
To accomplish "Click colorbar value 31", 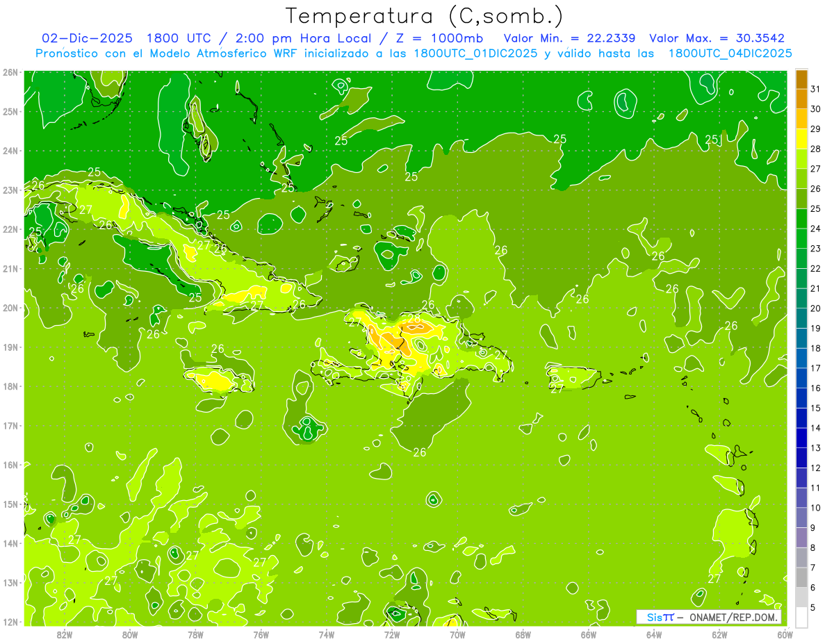I will (816, 89).
